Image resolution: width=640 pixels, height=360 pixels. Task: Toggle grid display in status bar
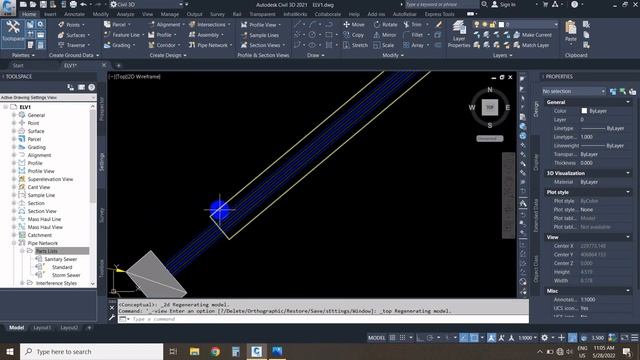click(x=392, y=338)
